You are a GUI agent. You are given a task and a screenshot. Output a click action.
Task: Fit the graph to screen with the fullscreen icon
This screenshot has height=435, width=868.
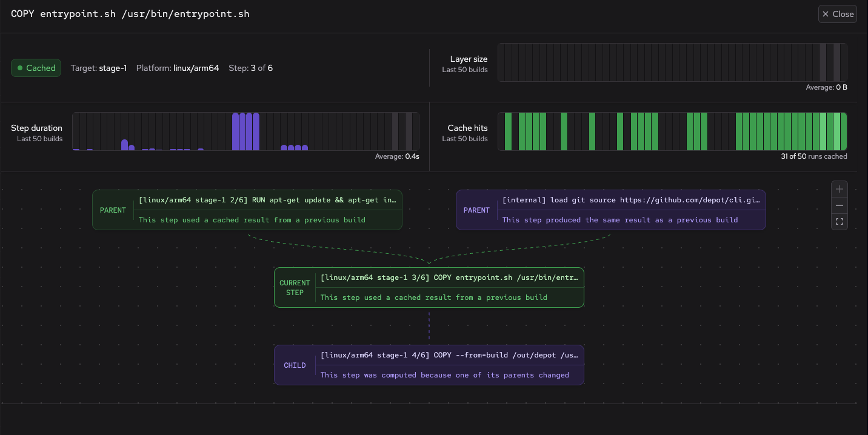pos(840,221)
